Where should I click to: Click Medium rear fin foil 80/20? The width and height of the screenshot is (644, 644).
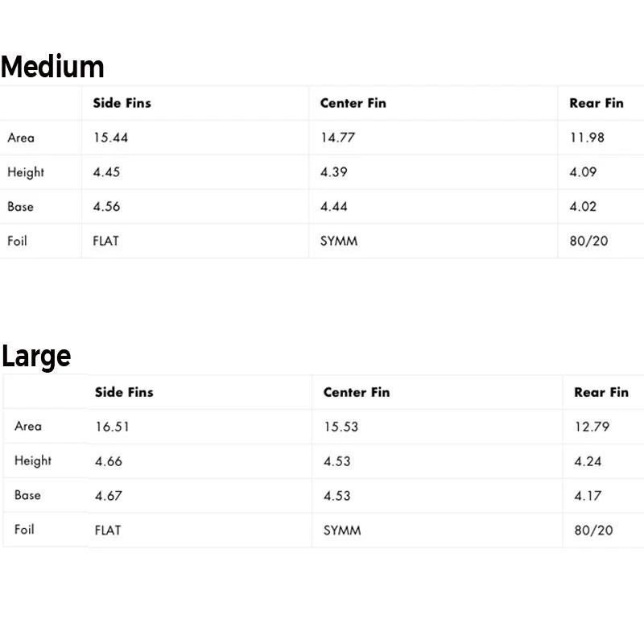(588, 242)
